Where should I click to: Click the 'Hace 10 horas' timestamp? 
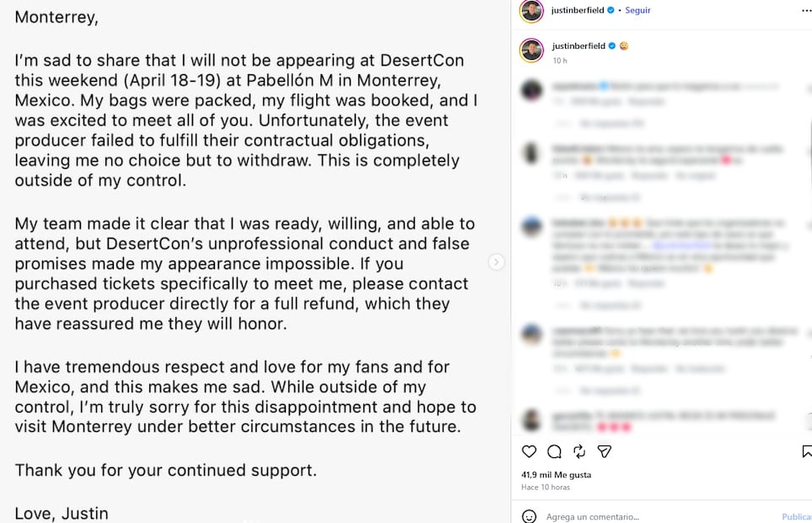tap(546, 488)
